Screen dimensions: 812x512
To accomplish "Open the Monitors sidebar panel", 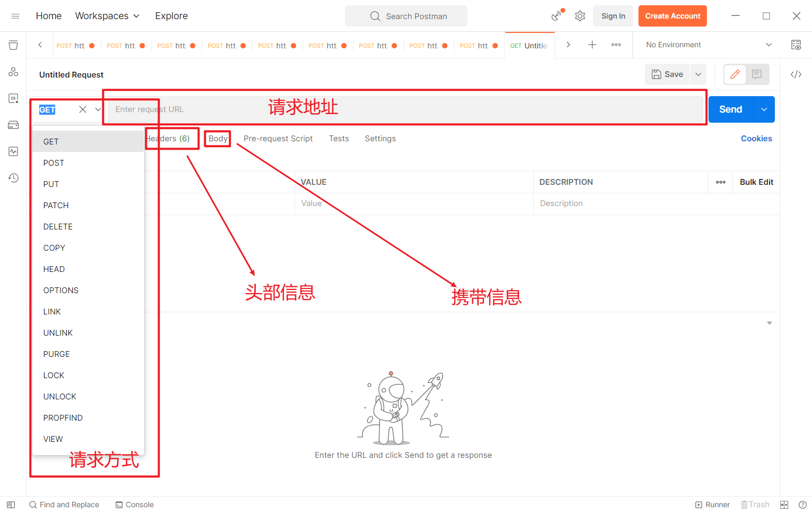I will (x=13, y=151).
